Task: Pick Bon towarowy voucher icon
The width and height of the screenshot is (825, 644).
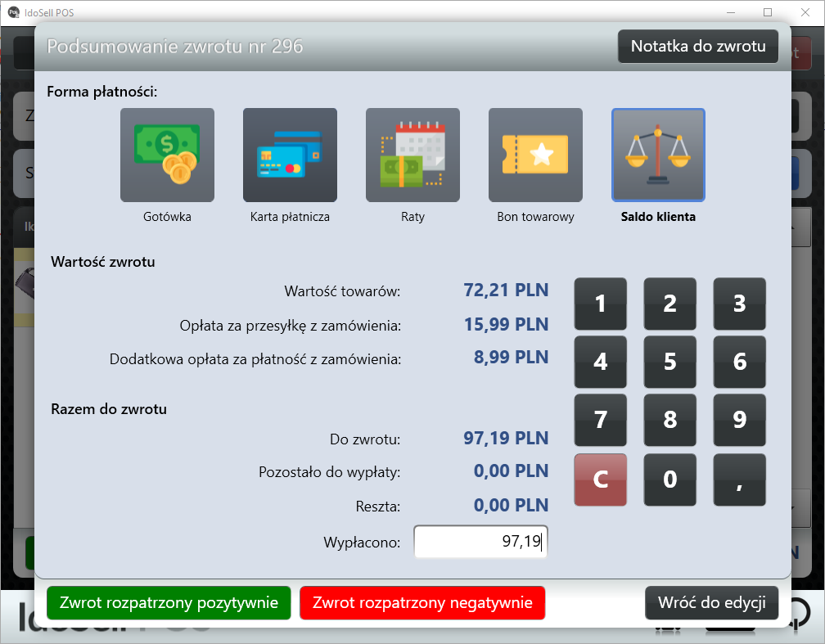Action: [535, 155]
